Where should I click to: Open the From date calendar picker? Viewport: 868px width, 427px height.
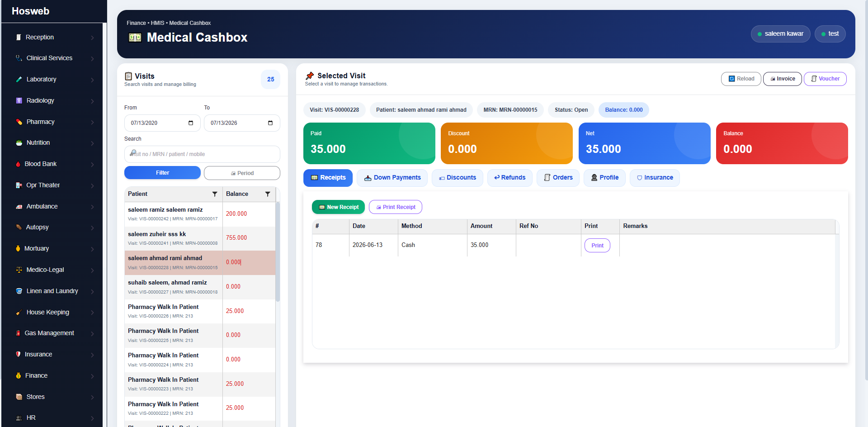pos(191,123)
